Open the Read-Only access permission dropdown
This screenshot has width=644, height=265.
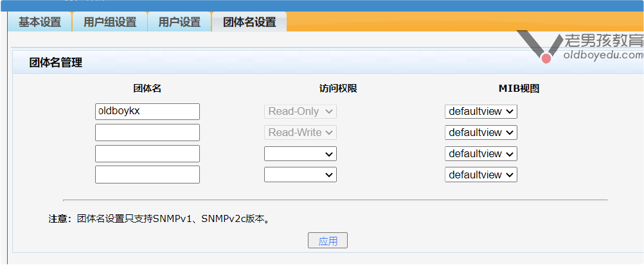(x=300, y=112)
